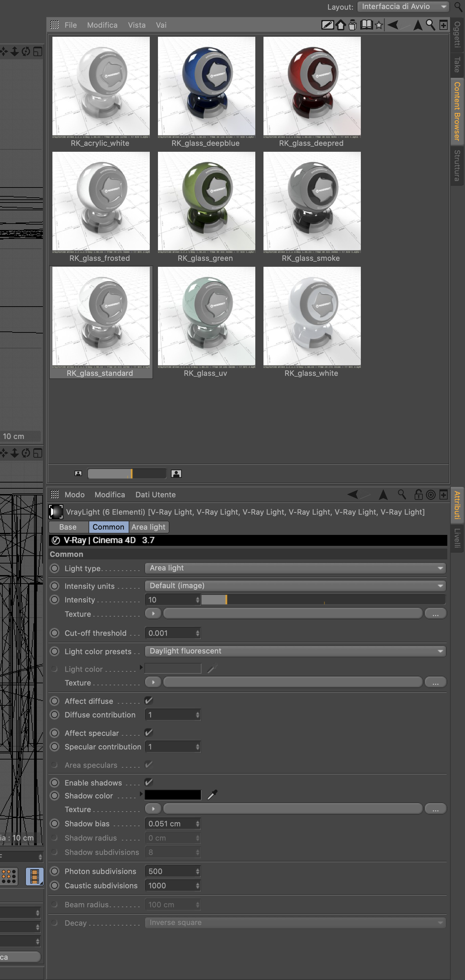
Task: Click the ink bottle presets icon
Action: [353, 25]
